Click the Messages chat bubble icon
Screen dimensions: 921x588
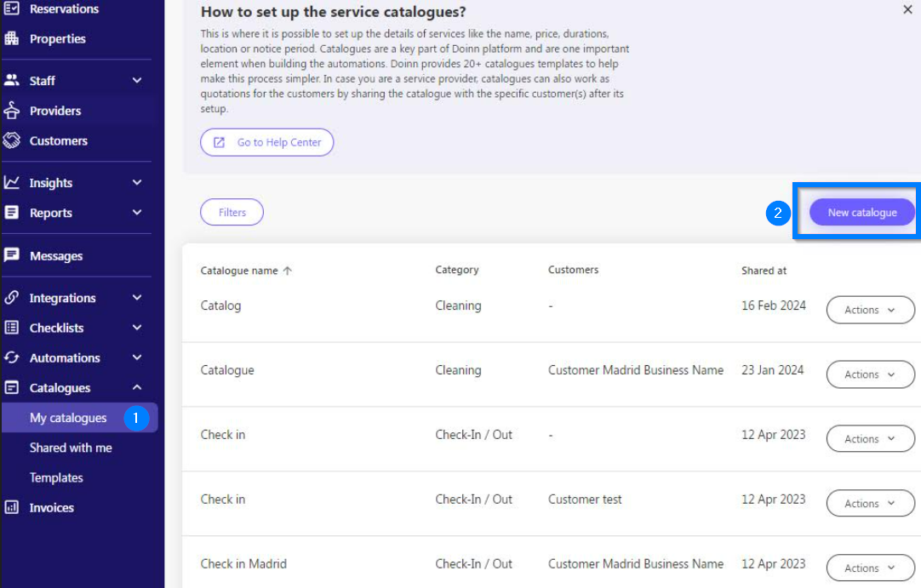pyautogui.click(x=12, y=255)
